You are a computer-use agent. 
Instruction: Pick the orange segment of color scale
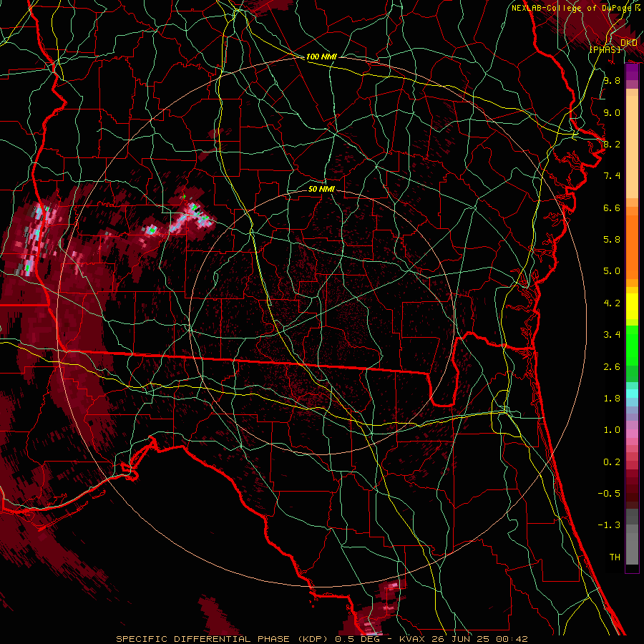click(632, 248)
